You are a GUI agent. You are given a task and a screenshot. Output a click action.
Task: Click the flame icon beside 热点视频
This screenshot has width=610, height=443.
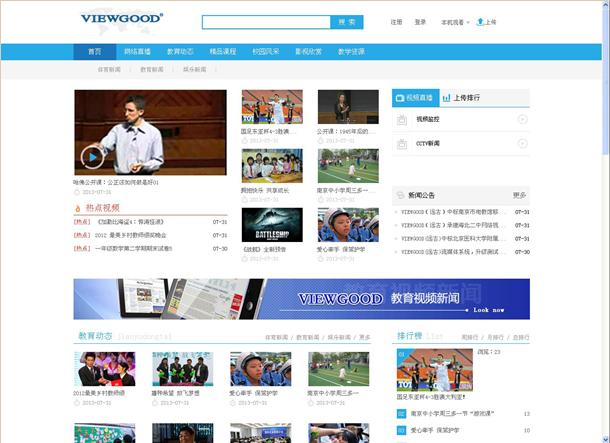(x=77, y=208)
